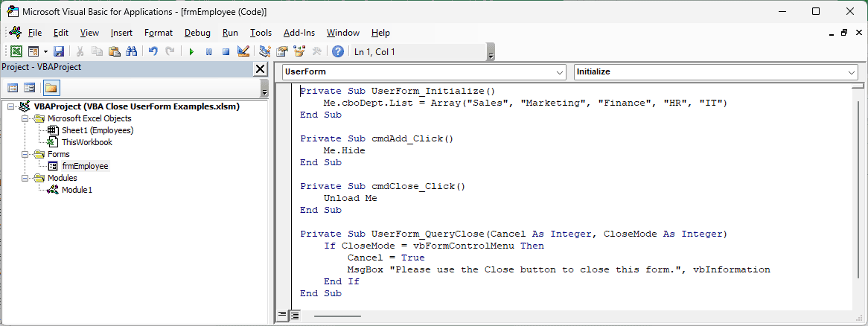The height and width of the screenshot is (326, 868).
Task: Collapse the Modules folder
Action: click(25, 178)
